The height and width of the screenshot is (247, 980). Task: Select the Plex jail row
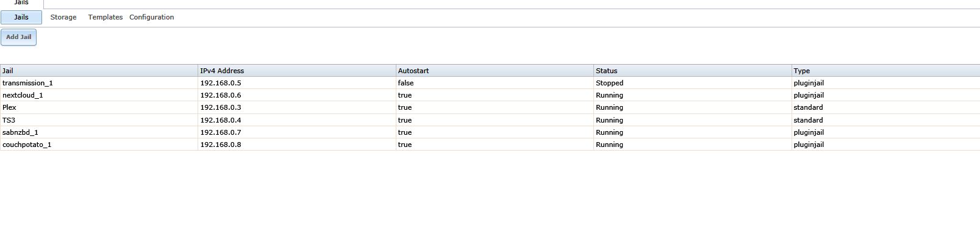[490, 107]
